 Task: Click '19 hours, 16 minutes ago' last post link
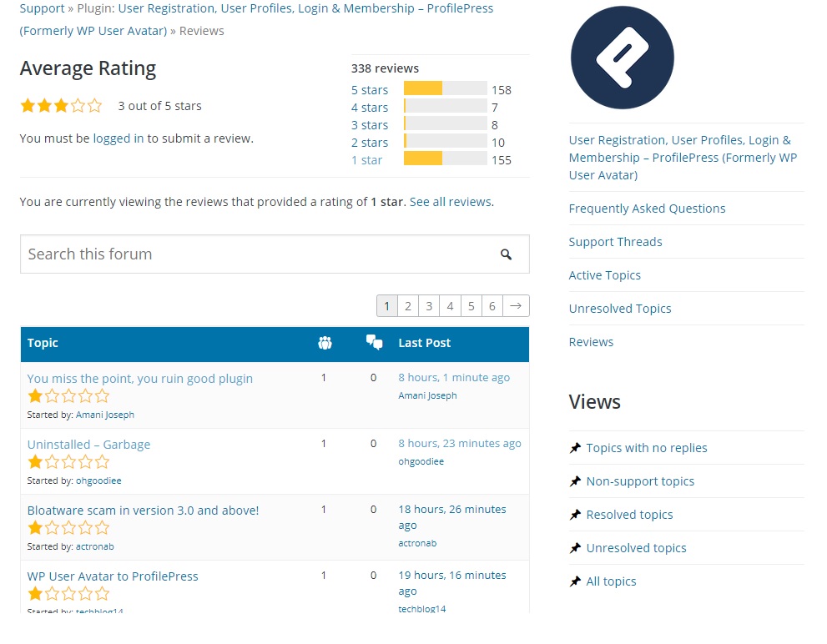tap(452, 583)
